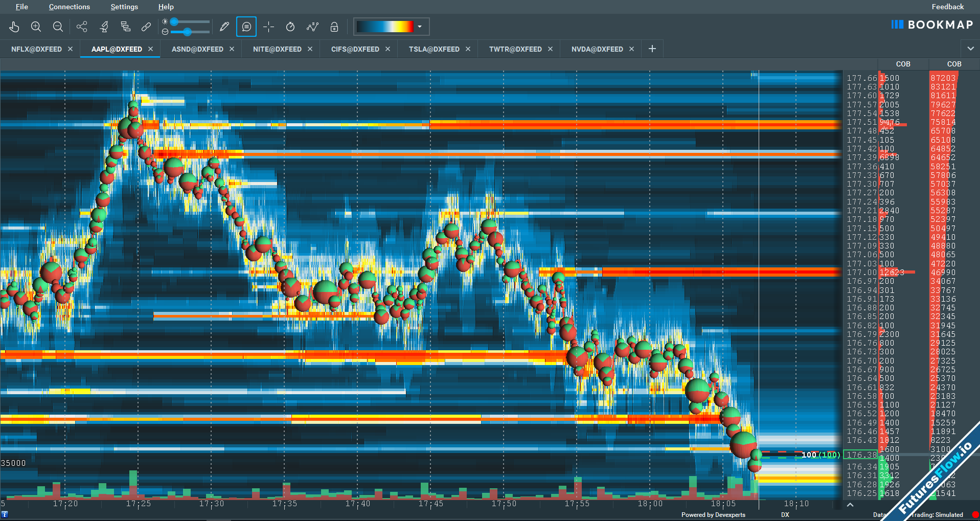Screen dimensions: 980x521
Task: Toggle the padlock lock icon
Action: (334, 27)
